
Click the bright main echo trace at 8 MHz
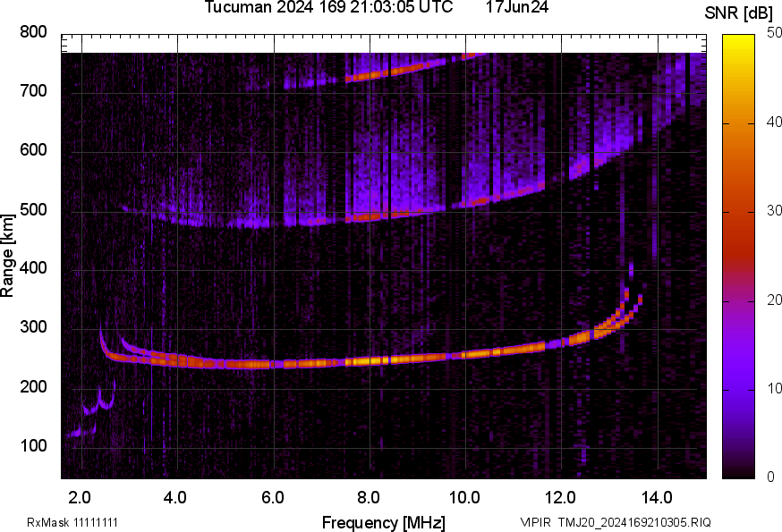click(370, 360)
